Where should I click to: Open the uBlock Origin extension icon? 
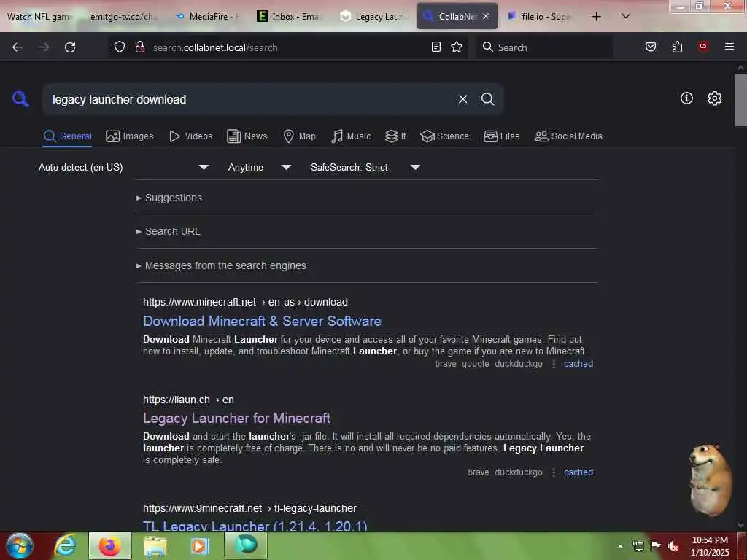point(703,47)
